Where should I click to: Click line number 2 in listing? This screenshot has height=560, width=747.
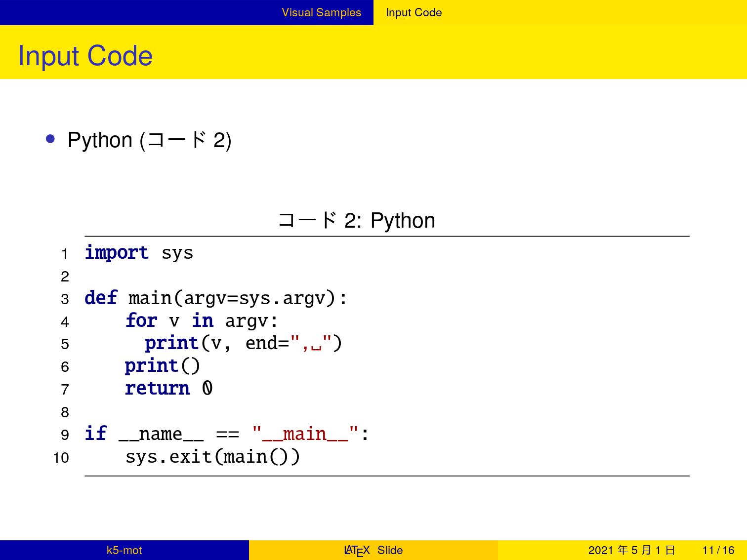65,277
